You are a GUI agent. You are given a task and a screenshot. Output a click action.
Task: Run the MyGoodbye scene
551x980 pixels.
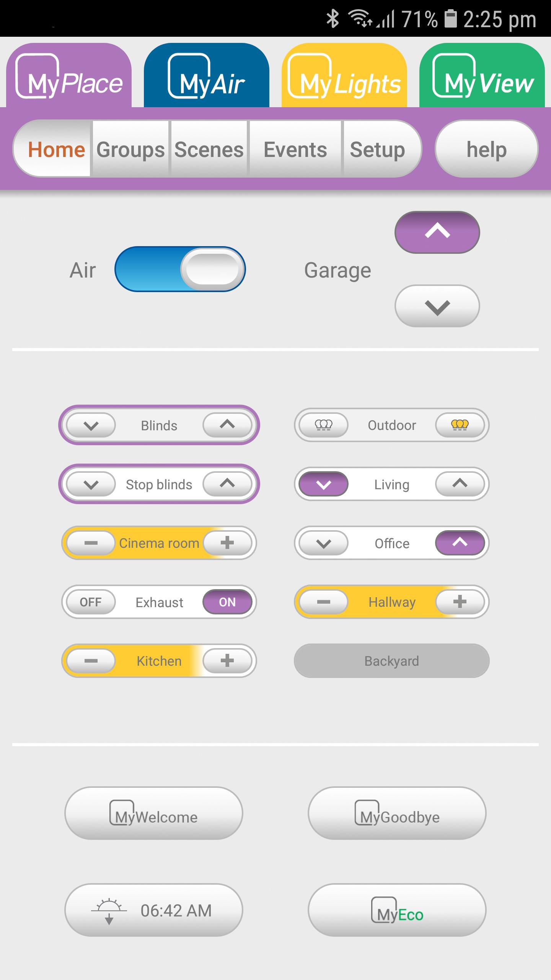tap(397, 813)
